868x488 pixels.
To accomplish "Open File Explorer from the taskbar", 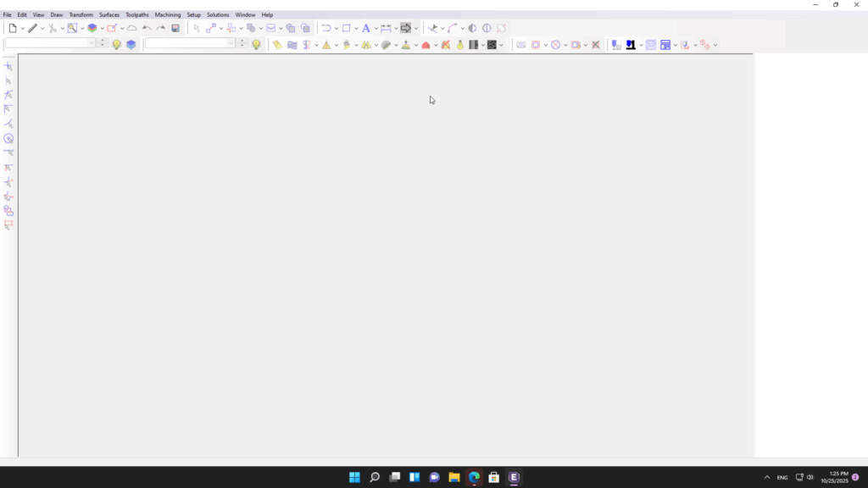I will (x=454, y=477).
